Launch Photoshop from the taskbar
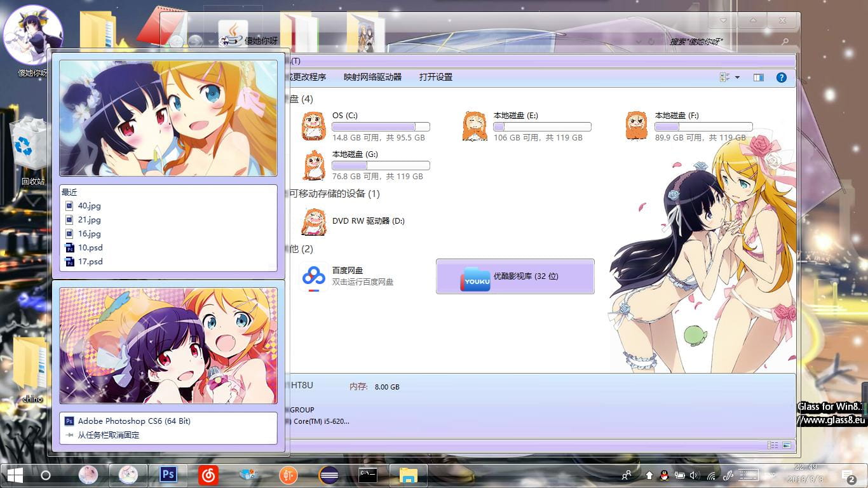Viewport: 868px width, 488px height. (x=168, y=475)
